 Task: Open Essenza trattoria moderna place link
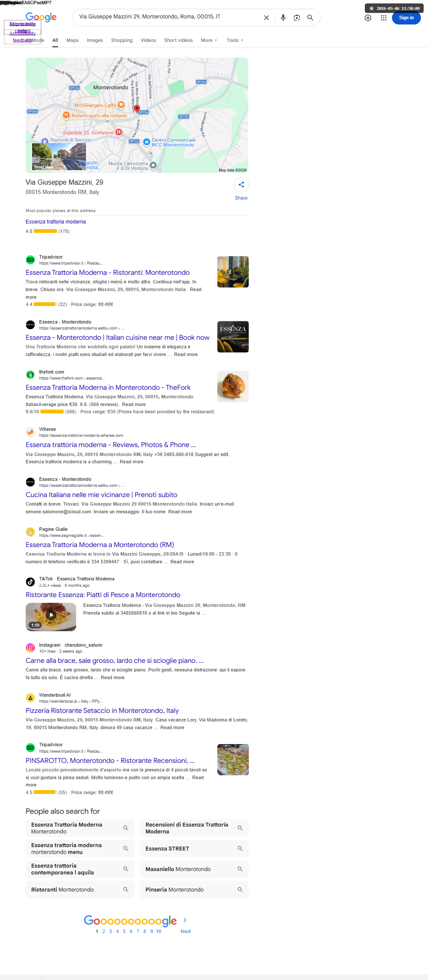click(x=56, y=221)
